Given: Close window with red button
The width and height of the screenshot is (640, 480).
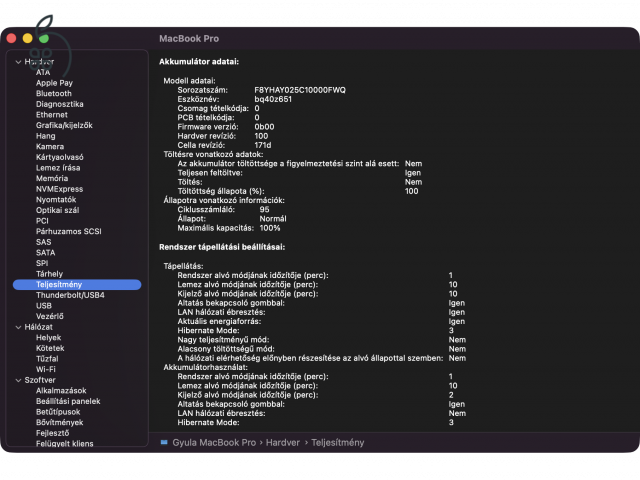Looking at the screenshot, I should pyautogui.click(x=11, y=38).
